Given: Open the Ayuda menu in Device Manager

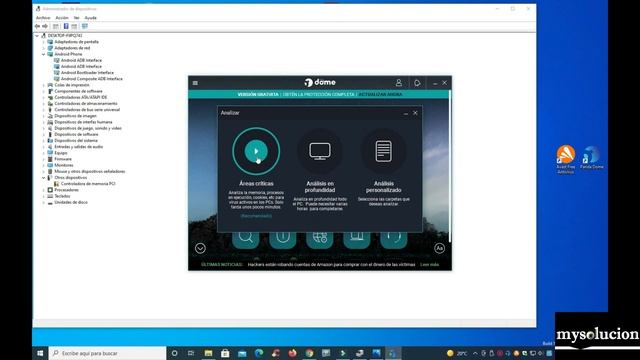Looking at the screenshot, I should pos(90,18).
